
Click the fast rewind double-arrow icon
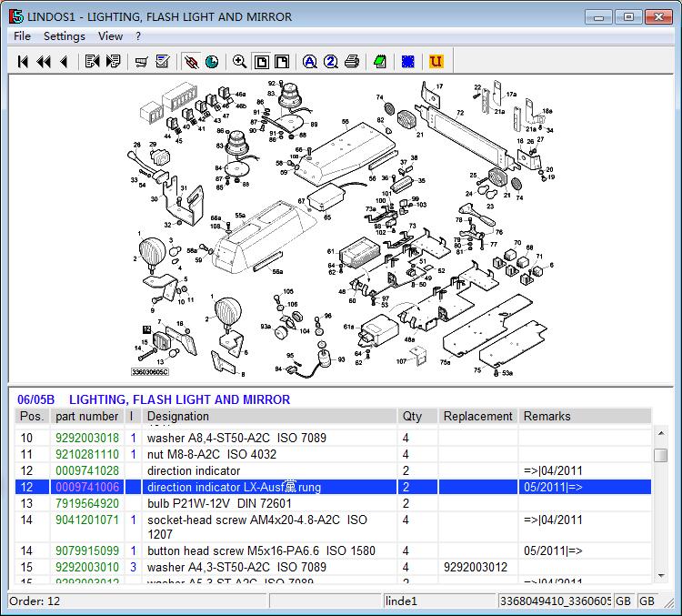tap(43, 62)
